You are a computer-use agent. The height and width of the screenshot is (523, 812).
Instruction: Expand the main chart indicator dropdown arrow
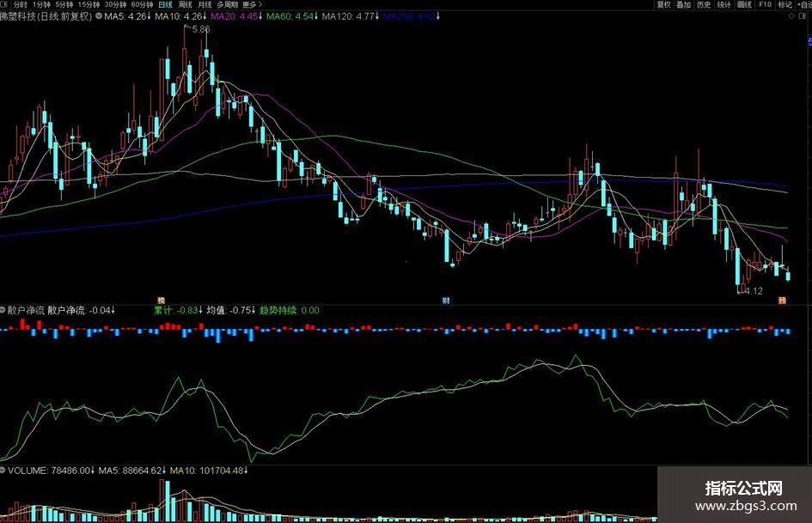[x=99, y=16]
